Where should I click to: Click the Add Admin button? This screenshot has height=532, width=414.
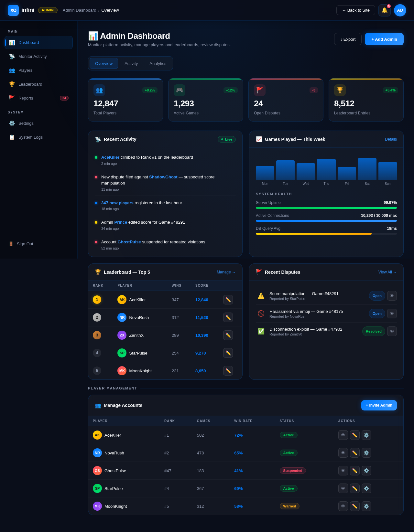(384, 39)
